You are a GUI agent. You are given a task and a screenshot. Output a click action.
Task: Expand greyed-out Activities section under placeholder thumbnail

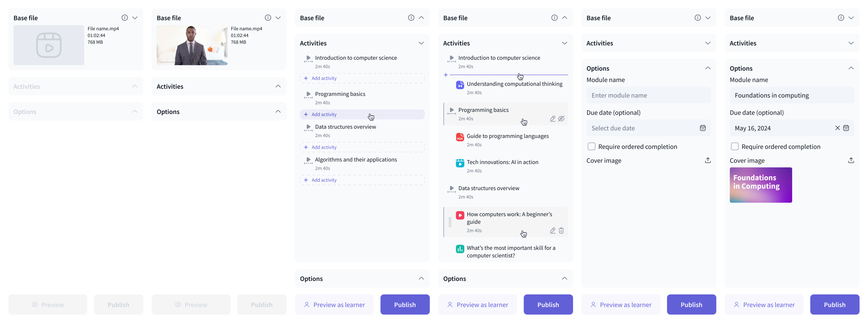[x=135, y=86]
